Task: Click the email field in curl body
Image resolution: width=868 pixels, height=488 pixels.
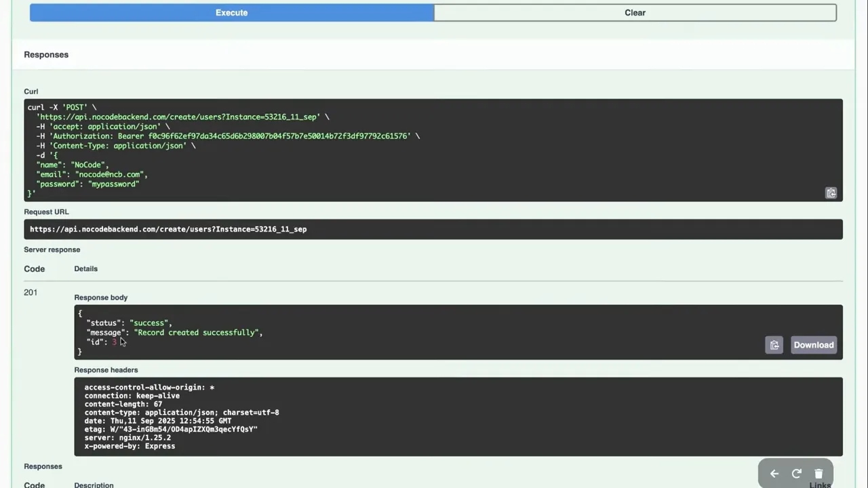Action: (92, 175)
